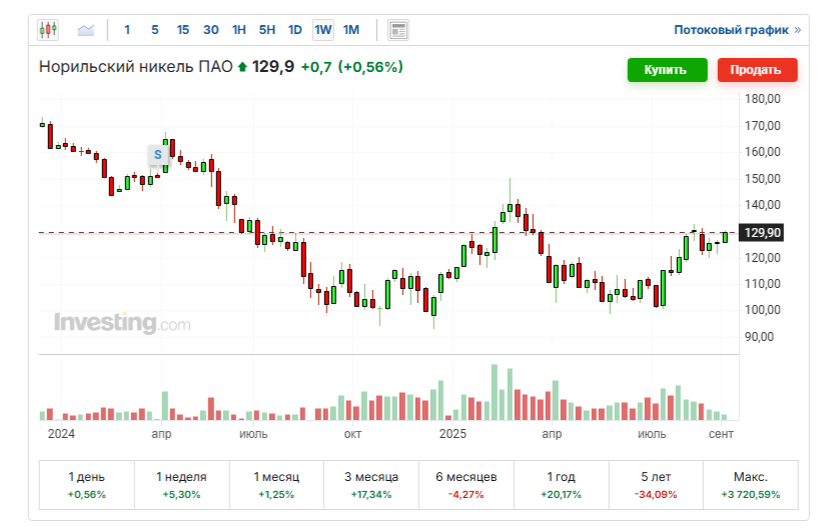Click the 2025 time axis label
The image size is (820, 531).
453,434
